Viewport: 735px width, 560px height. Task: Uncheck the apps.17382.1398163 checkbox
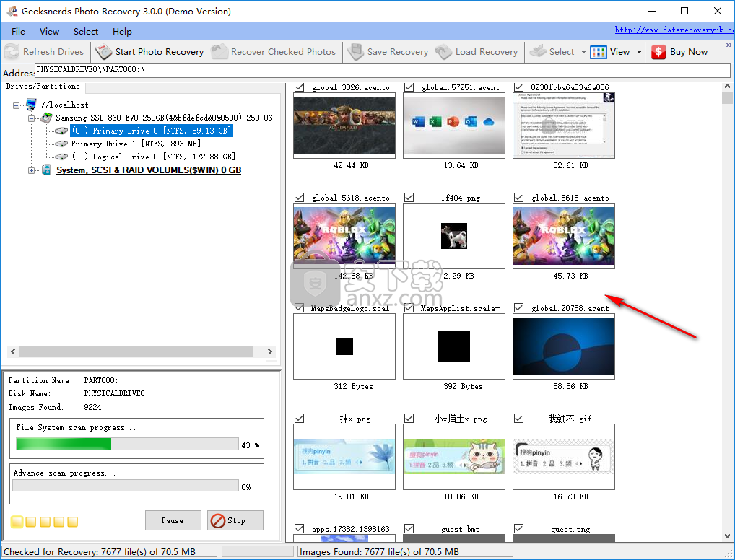point(299,528)
